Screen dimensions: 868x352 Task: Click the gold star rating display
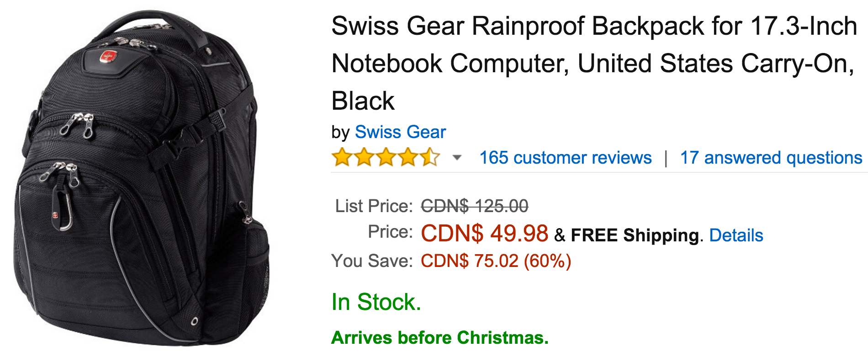point(386,157)
